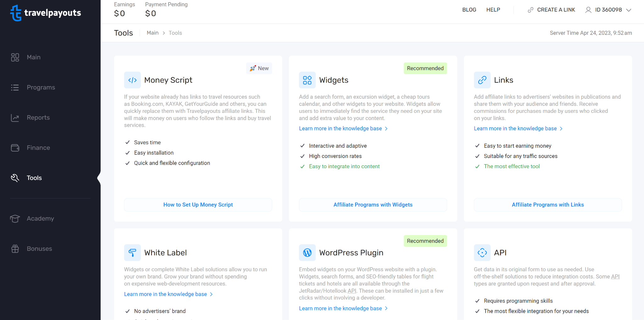The height and width of the screenshot is (320, 644).
Task: Click 'The most effective tool' text
Action: 512,166
